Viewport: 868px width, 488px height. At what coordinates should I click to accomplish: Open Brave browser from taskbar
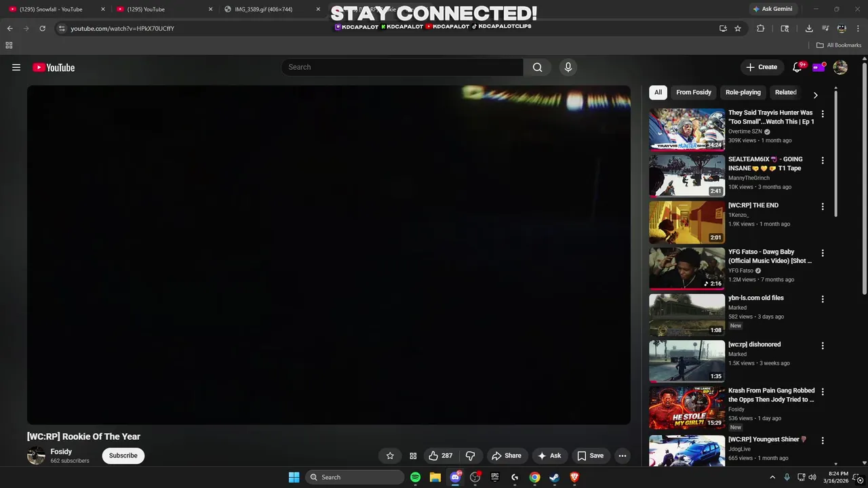point(574,477)
